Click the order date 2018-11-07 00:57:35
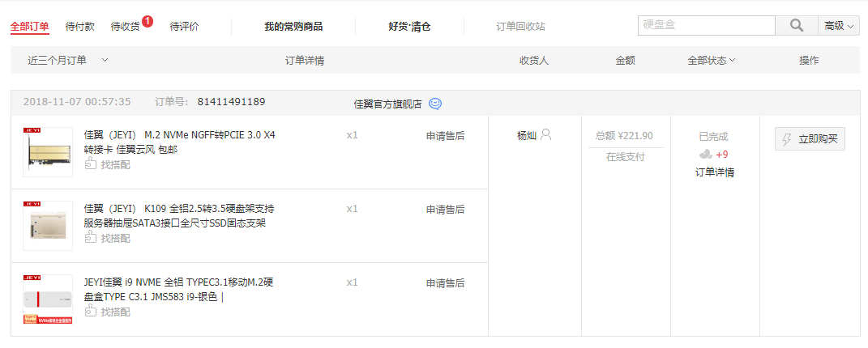Image resolution: width=868 pixels, height=348 pixels. (x=77, y=102)
